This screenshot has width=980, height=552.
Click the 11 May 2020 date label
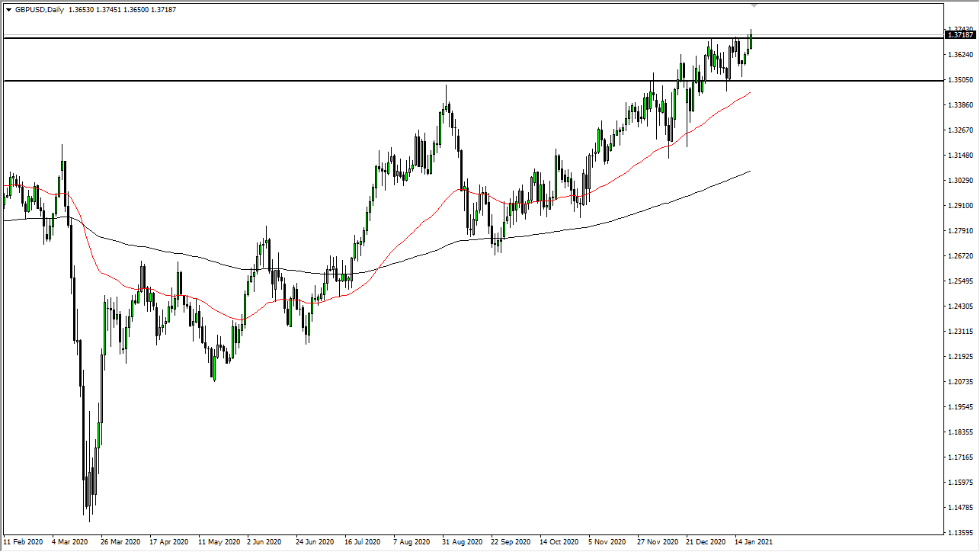(219, 541)
